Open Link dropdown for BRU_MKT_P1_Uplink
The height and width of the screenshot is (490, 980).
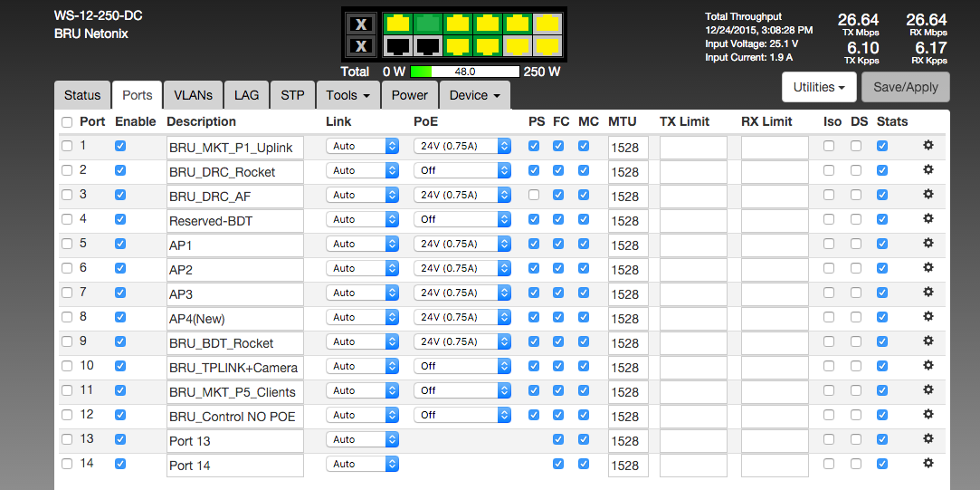point(363,146)
